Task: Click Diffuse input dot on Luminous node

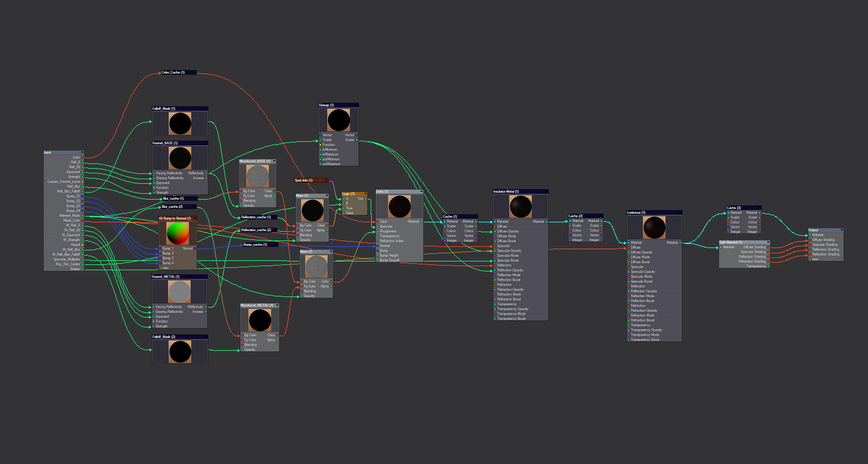Action: tap(629, 247)
